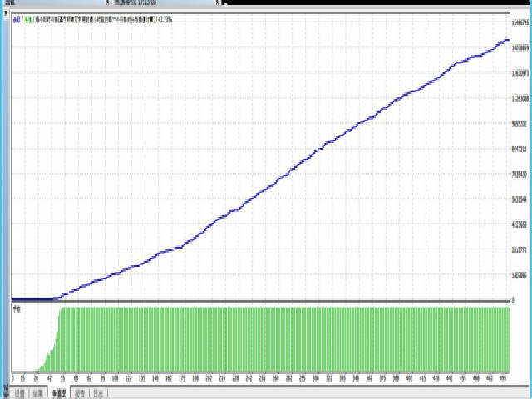Click the 0 value on right axis
Viewport: 532px width, 399px height.
[x=513, y=300]
